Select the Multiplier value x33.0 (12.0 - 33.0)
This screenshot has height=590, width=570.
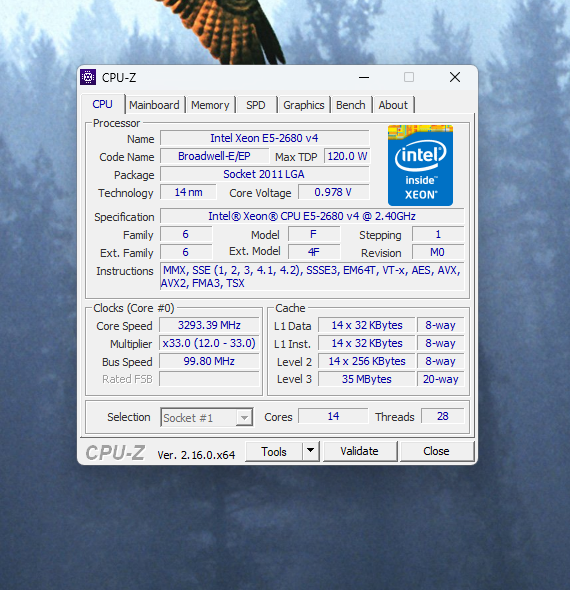click(209, 343)
